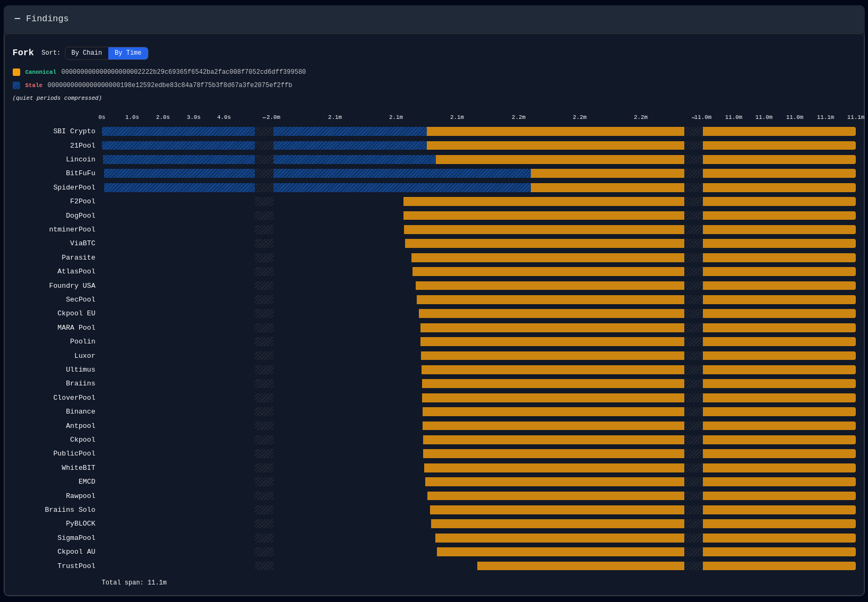
Task: Click the orange Canonical legend swatch
Action: 16,72
